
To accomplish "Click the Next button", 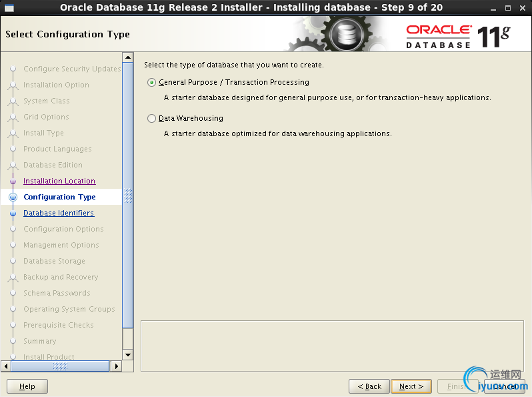I will [411, 386].
